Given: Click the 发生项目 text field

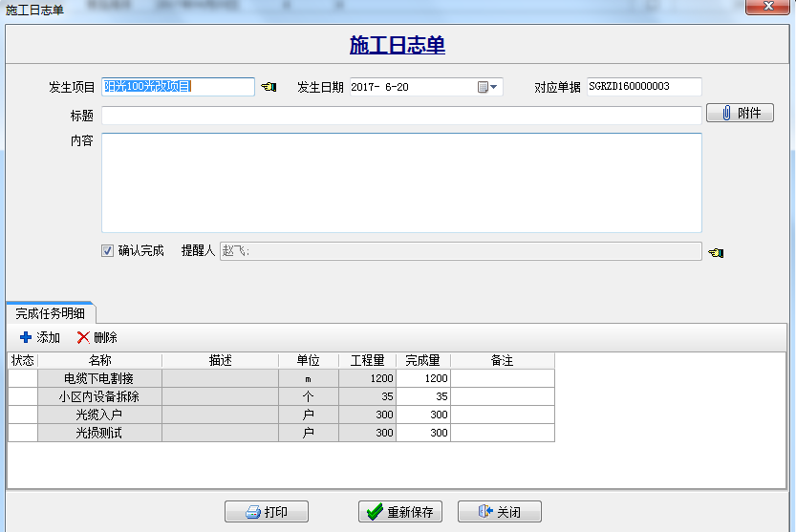Looking at the screenshot, I should pos(178,87).
